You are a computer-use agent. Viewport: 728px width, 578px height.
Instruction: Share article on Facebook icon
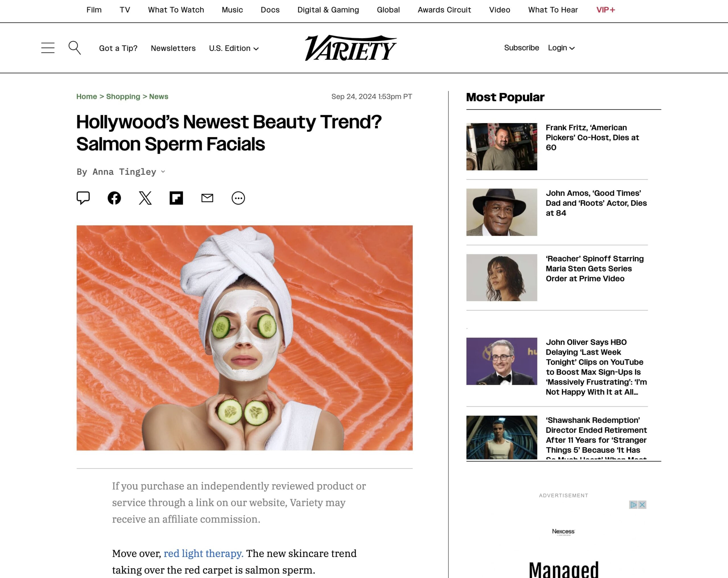pos(114,198)
